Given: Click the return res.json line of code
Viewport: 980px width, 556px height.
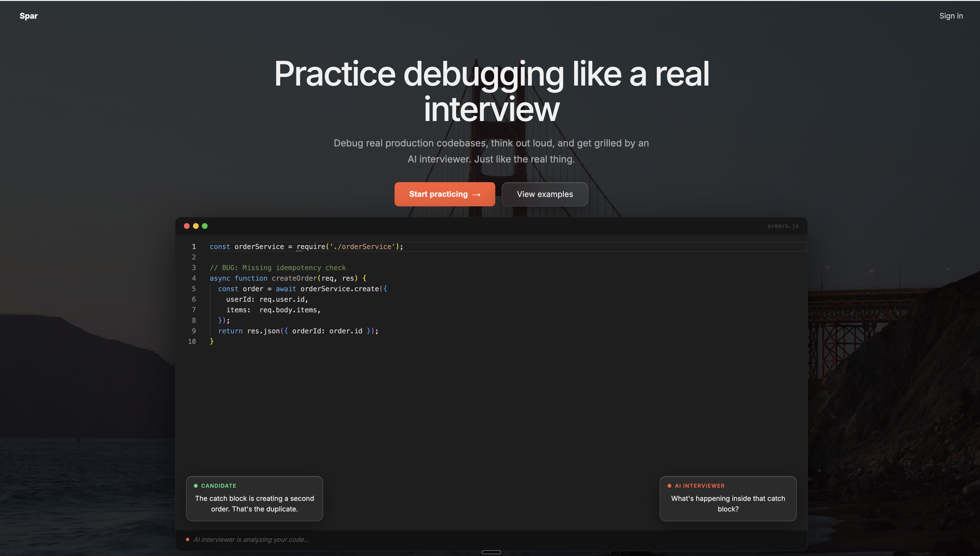Looking at the screenshot, I should coord(298,331).
